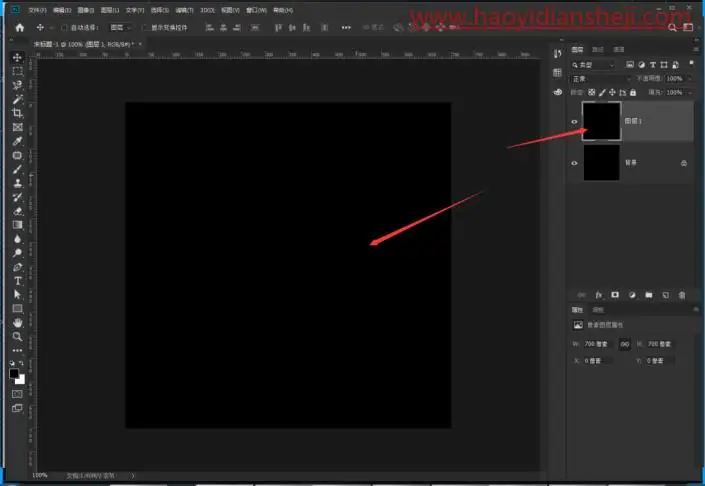705x486 pixels.
Task: Open more align options three-dots
Action: click(x=346, y=27)
